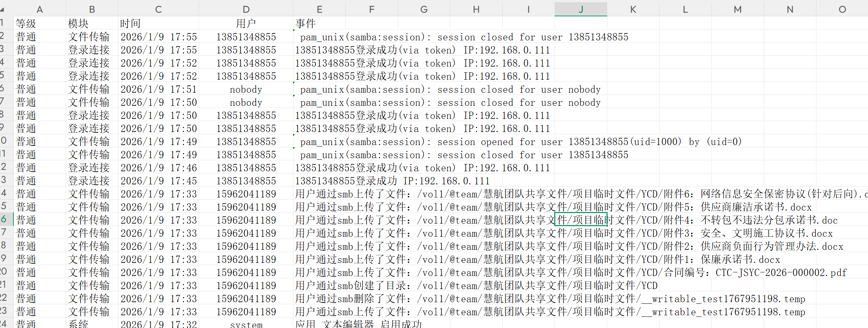Click user 15962041189 in the 创建了目录 row
This screenshot has height=328, width=868.
tap(246, 285)
